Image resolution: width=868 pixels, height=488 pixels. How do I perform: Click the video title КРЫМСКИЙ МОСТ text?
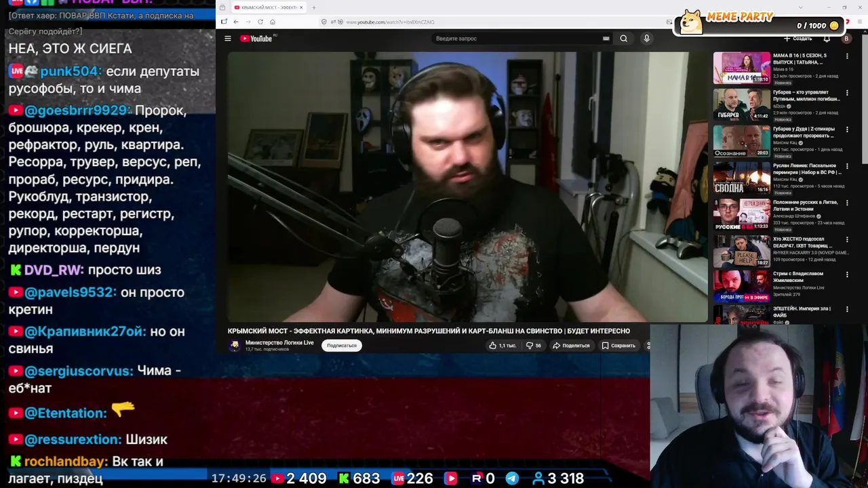click(429, 331)
